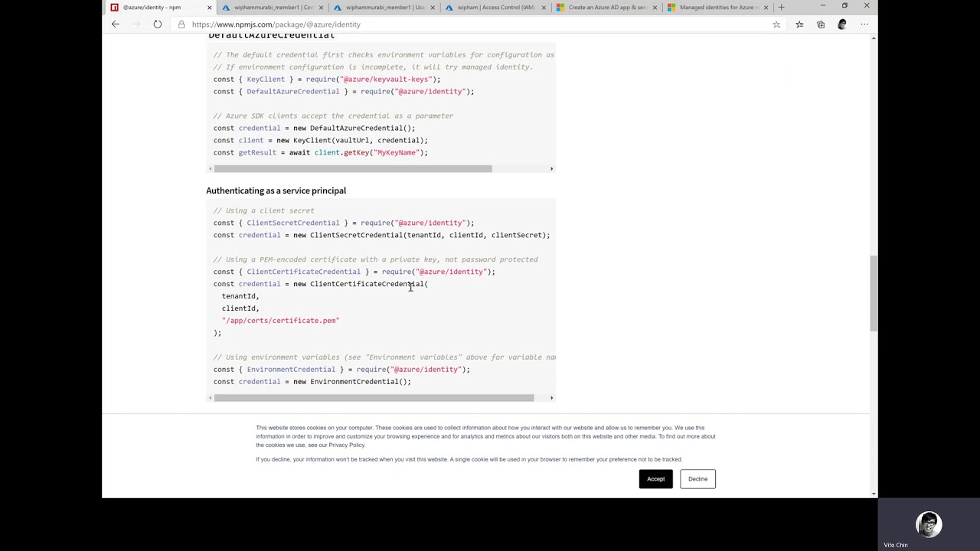Open the browser profile avatar
The image size is (980, 551).
point(842,24)
